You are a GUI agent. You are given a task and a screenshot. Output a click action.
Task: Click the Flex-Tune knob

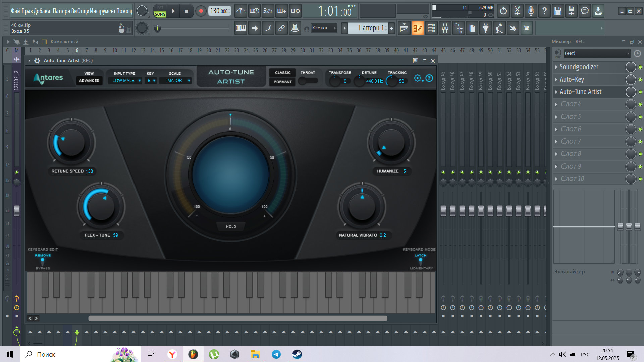pos(101,207)
